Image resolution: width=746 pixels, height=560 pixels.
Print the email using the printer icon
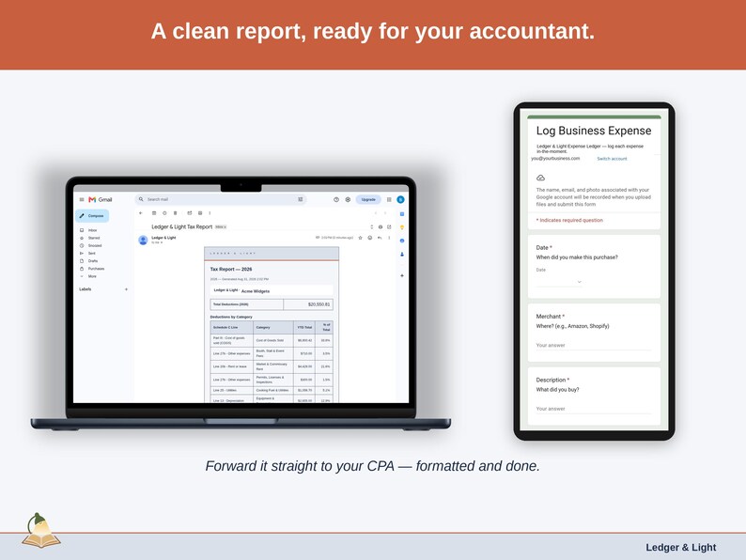pyautogui.click(x=381, y=227)
